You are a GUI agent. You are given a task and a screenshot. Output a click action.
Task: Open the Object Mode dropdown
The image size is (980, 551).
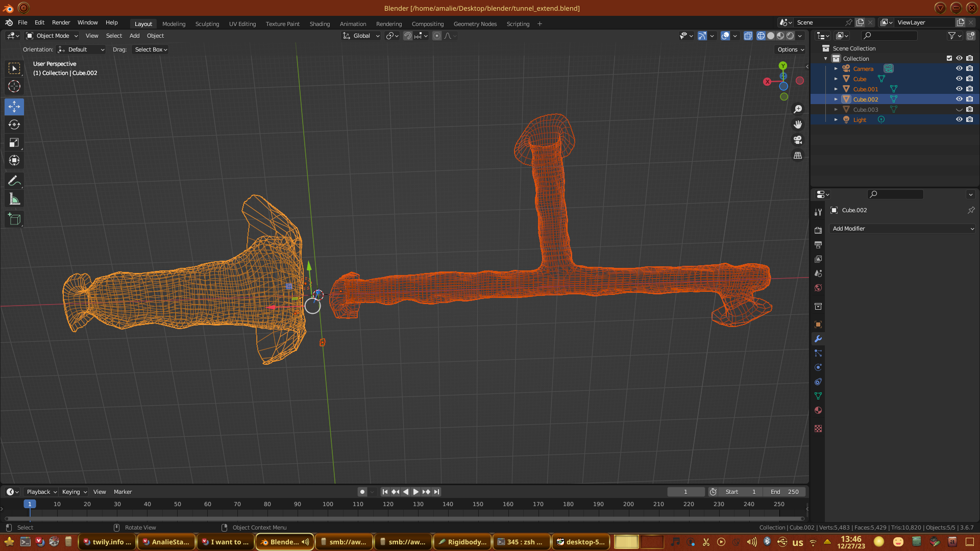tap(52, 36)
